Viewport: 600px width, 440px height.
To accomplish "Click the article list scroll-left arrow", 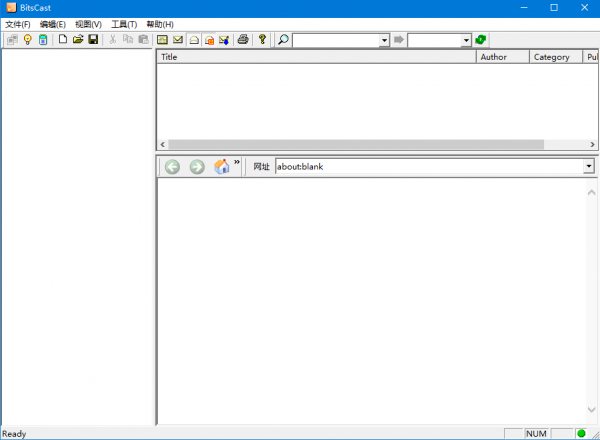I will [x=163, y=144].
